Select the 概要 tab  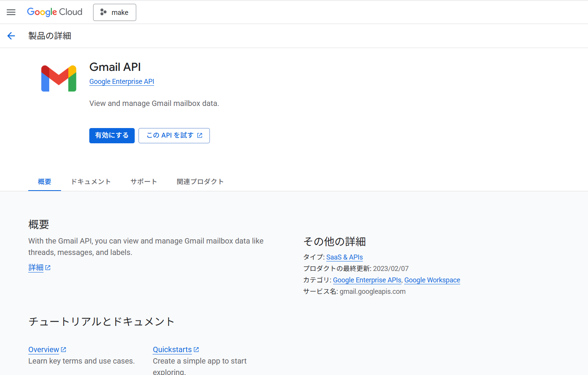click(x=45, y=182)
